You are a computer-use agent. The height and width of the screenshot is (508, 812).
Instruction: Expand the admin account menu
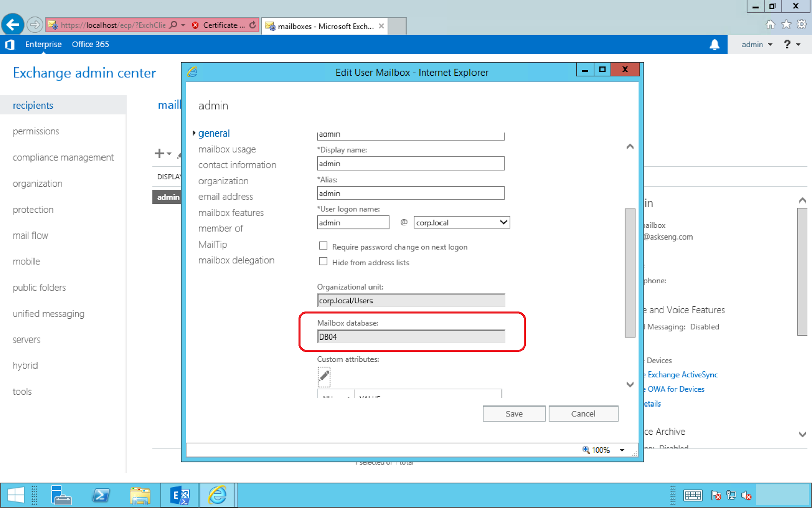click(756, 44)
